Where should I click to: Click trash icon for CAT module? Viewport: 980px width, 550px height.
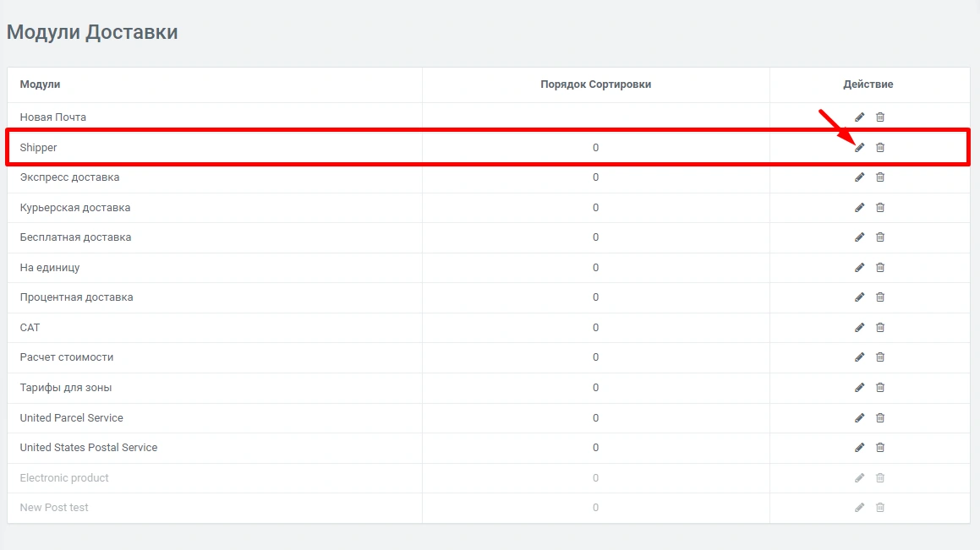tap(879, 327)
